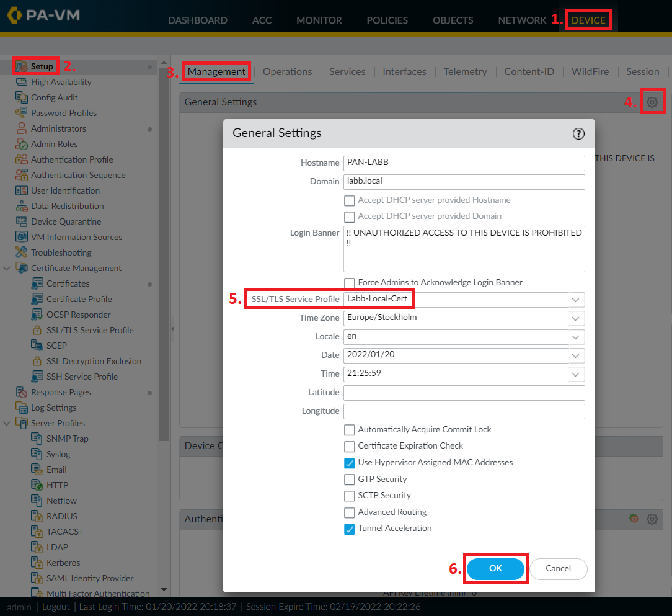672x616 pixels.
Task: Open the NETWORK menu
Action: point(522,20)
